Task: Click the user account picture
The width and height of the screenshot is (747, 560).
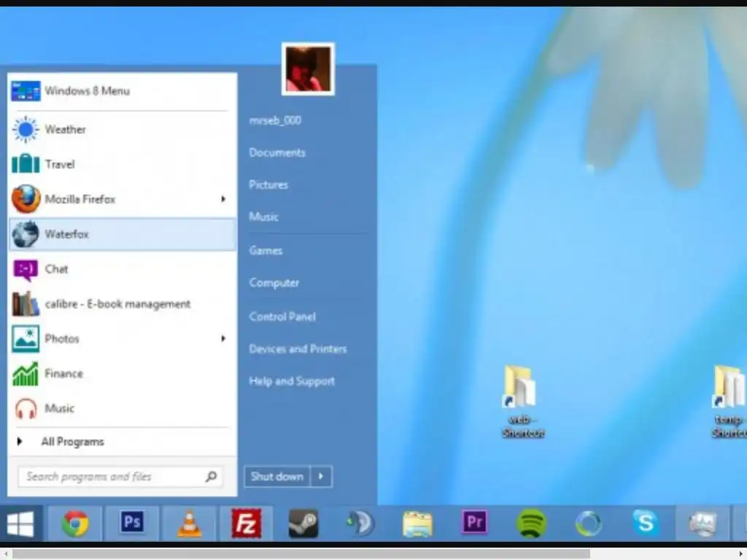Action: (309, 69)
